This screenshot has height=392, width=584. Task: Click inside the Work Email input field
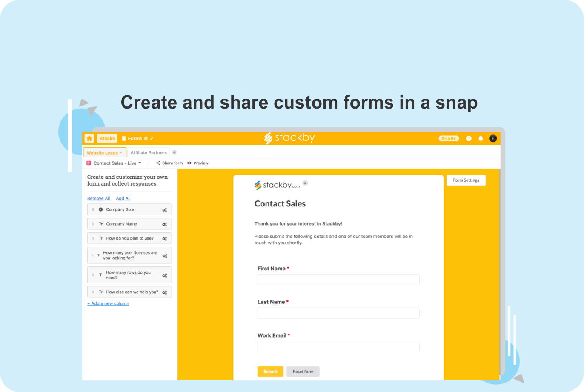(338, 346)
